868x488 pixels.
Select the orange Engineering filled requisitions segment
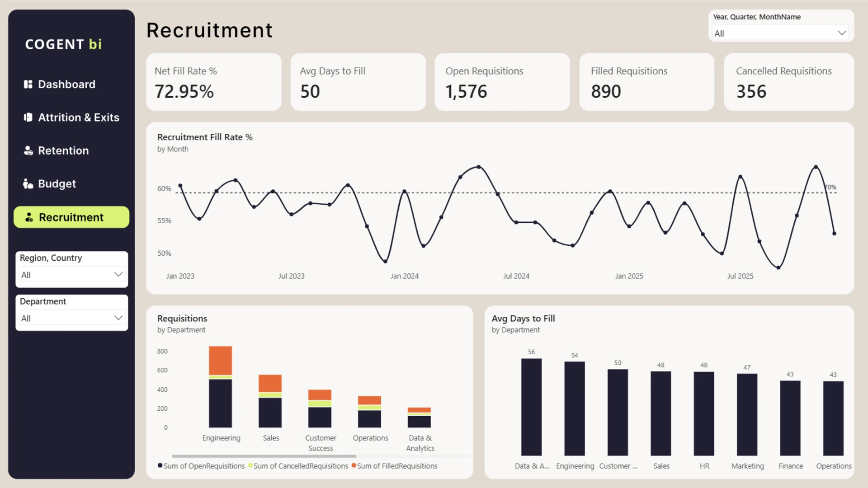coord(220,361)
